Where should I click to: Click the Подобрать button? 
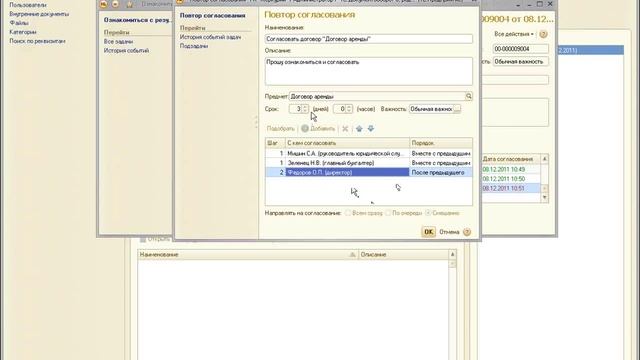(280, 129)
